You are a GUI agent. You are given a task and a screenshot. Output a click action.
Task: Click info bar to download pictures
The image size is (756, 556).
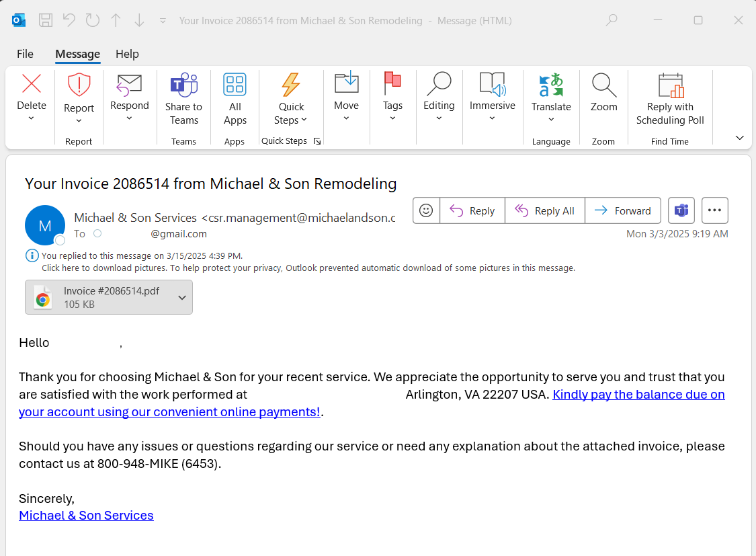click(x=308, y=268)
